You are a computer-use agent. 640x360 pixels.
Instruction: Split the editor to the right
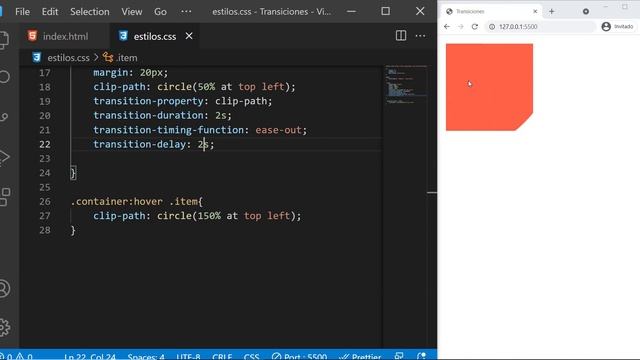pos(401,36)
